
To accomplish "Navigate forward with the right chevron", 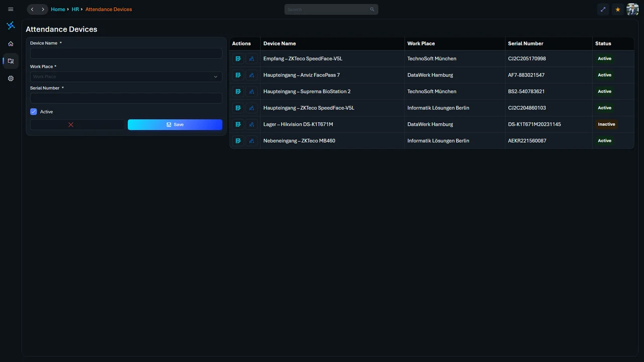I will [43, 9].
